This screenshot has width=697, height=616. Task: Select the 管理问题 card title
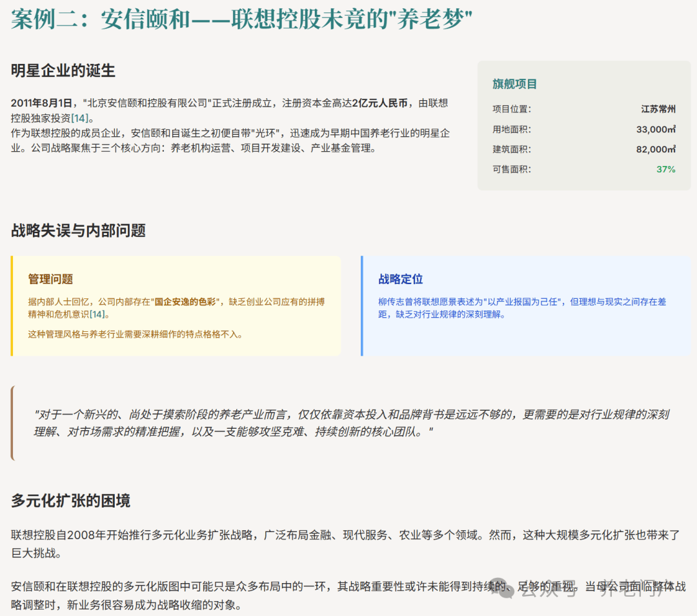50,279
